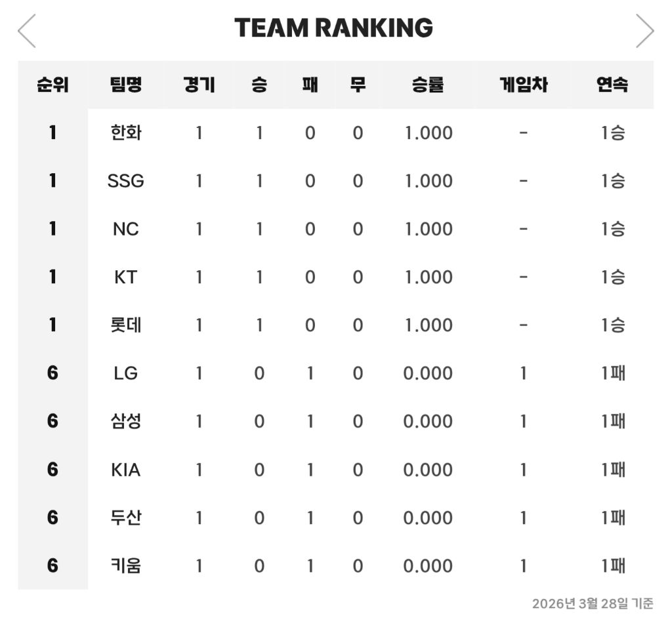Select the 삼성 team name

(x=126, y=421)
